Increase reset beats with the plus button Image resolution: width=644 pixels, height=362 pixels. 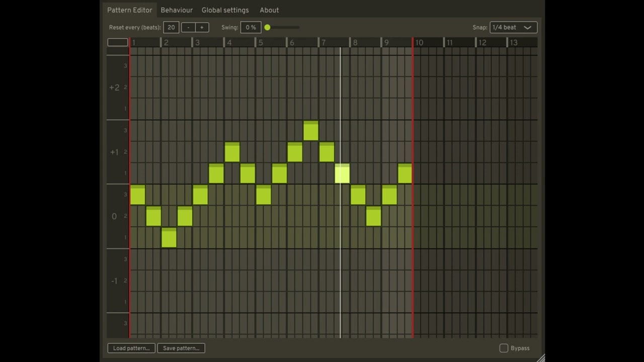click(x=202, y=28)
